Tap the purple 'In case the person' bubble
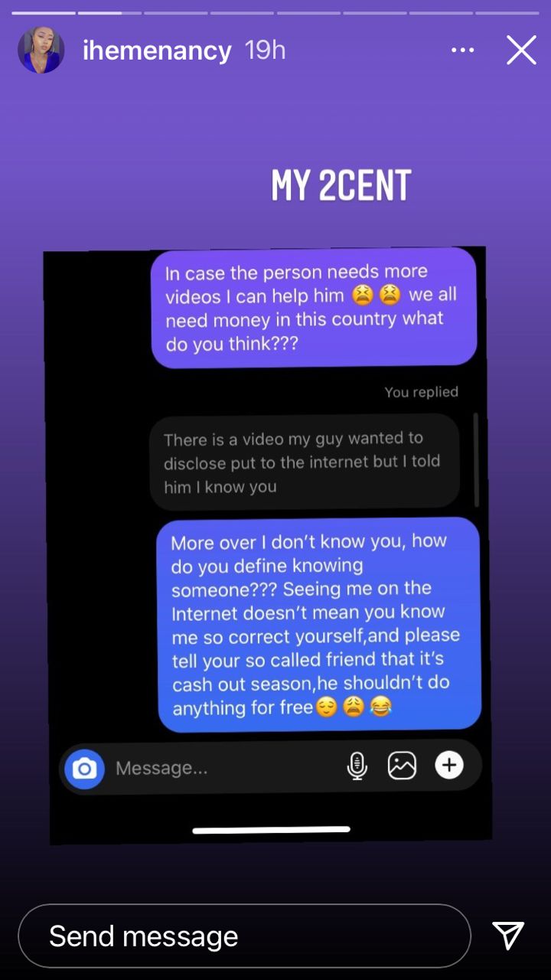551x980 pixels. coord(314,308)
